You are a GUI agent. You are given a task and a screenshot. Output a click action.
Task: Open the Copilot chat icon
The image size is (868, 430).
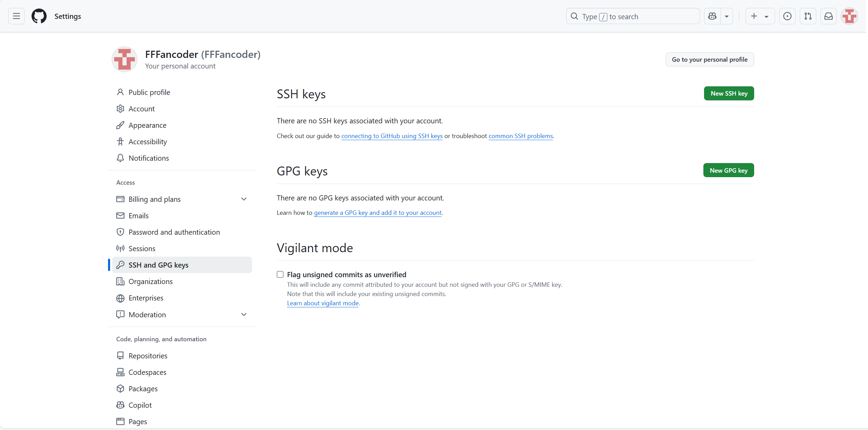[x=712, y=16]
